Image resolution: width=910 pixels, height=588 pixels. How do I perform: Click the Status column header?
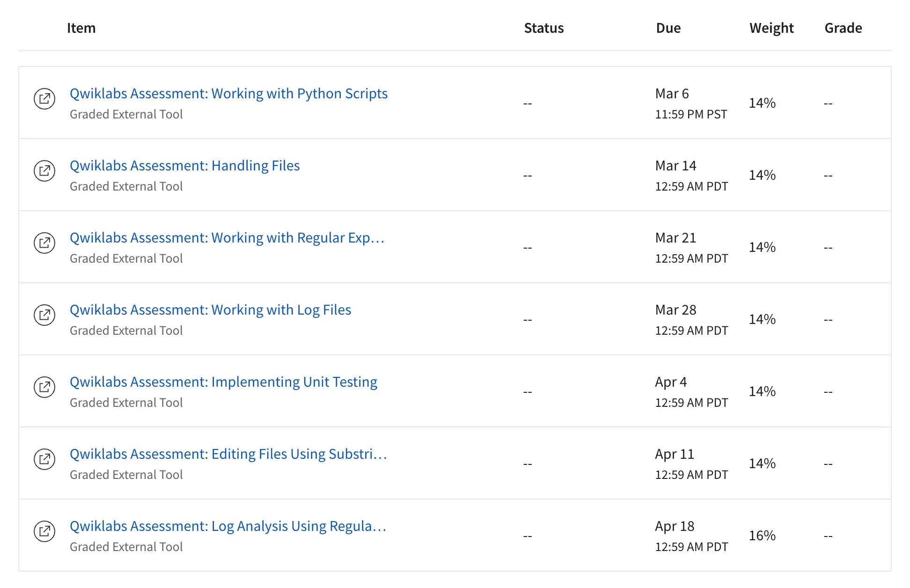[543, 28]
